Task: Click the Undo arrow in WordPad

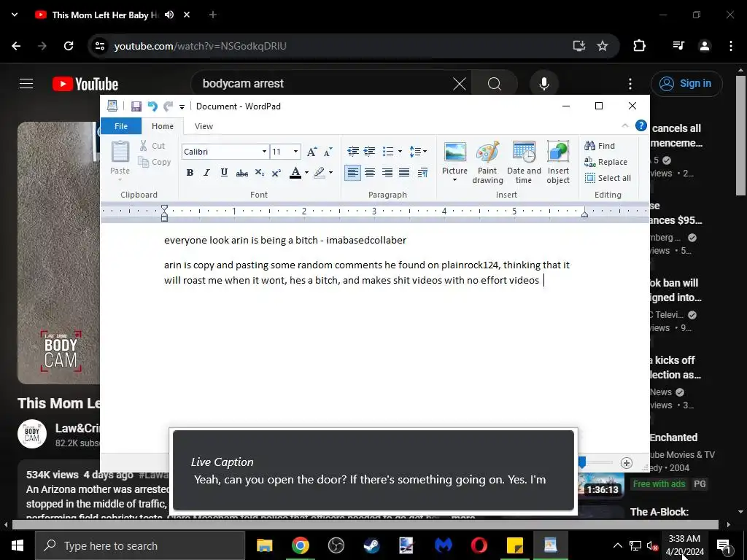Action: coord(152,106)
